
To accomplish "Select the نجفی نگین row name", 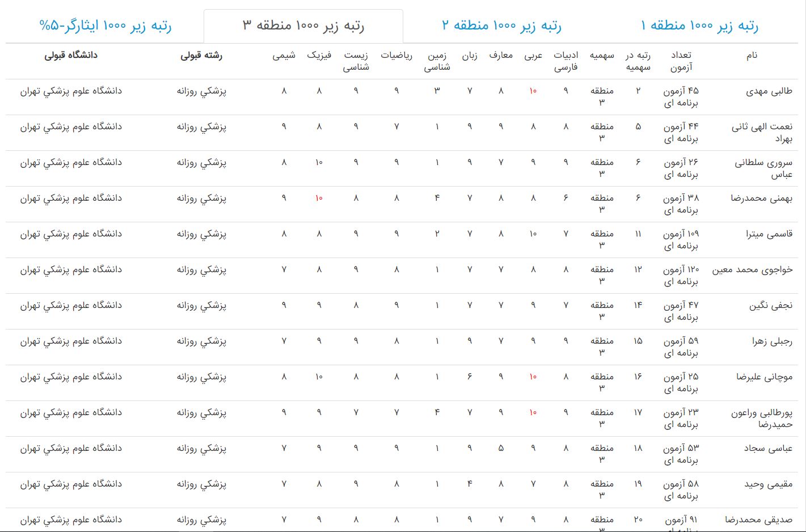I will click(770, 306).
